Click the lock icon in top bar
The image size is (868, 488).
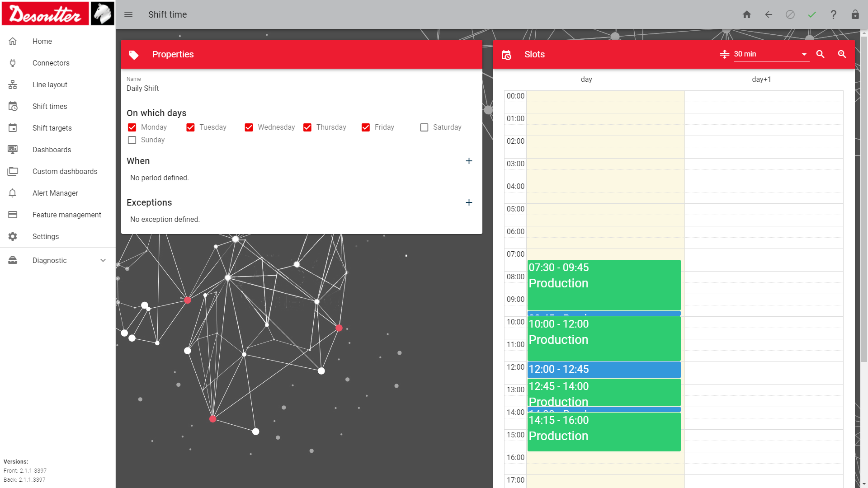pyautogui.click(x=855, y=14)
